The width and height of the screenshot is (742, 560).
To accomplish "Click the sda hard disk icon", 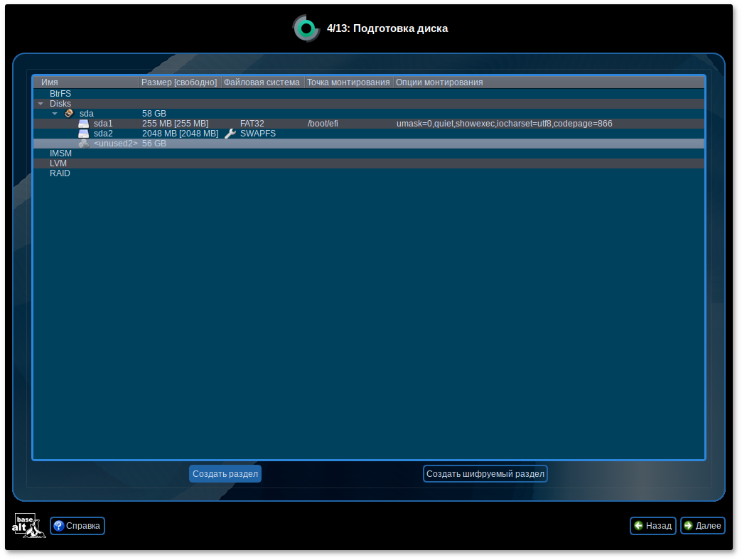I will pos(69,113).
